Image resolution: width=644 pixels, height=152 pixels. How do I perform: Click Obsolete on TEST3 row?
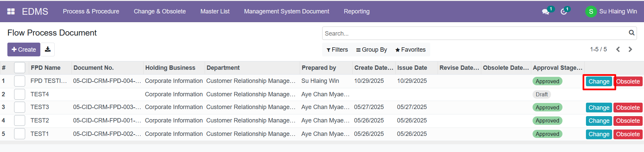point(628,108)
